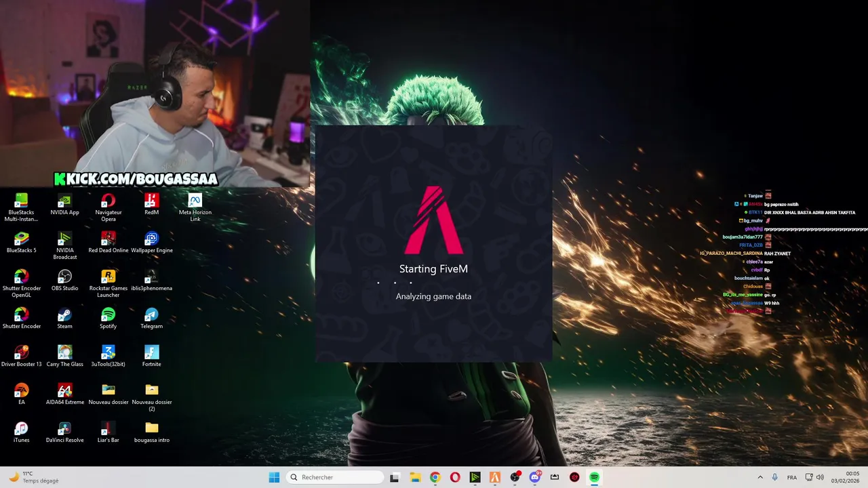Click the FiveM logo in splash window
This screenshot has height=488, width=868.
point(434,220)
